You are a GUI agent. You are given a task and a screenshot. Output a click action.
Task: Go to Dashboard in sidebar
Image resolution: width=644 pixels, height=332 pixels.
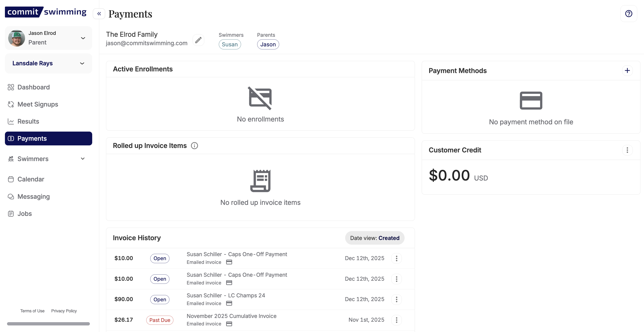pyautogui.click(x=33, y=87)
